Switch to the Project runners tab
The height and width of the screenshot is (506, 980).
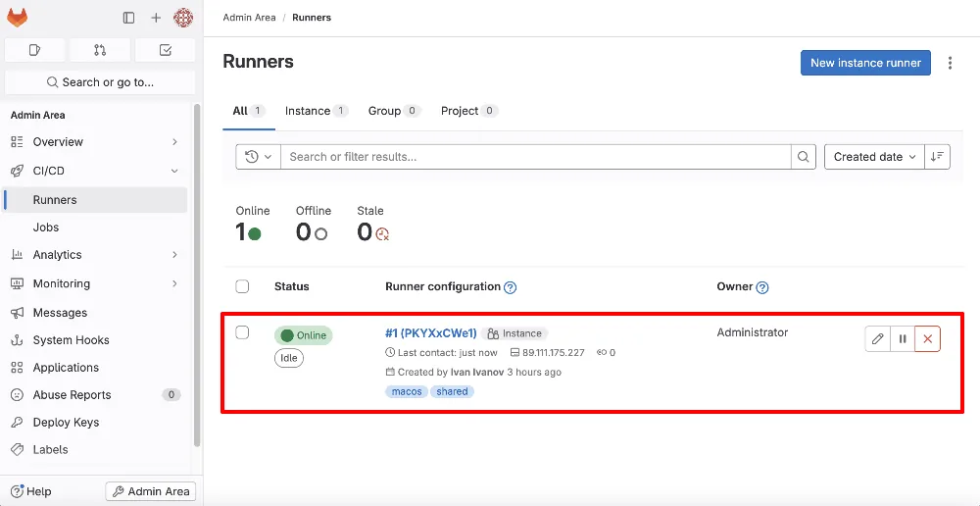(468, 112)
